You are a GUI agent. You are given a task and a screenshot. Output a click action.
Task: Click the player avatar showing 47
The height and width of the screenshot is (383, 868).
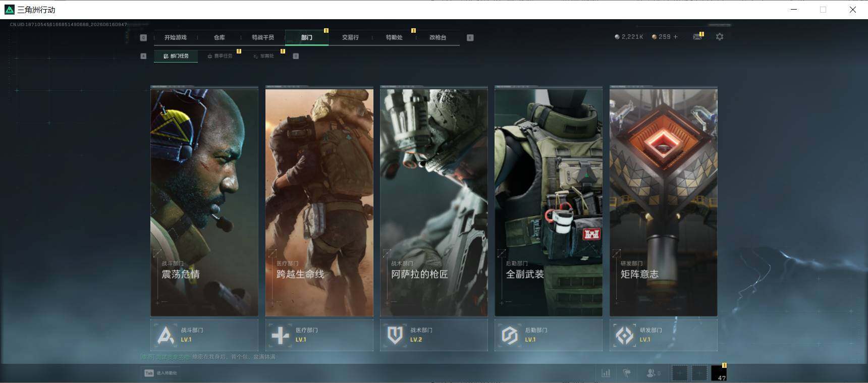[x=719, y=373]
